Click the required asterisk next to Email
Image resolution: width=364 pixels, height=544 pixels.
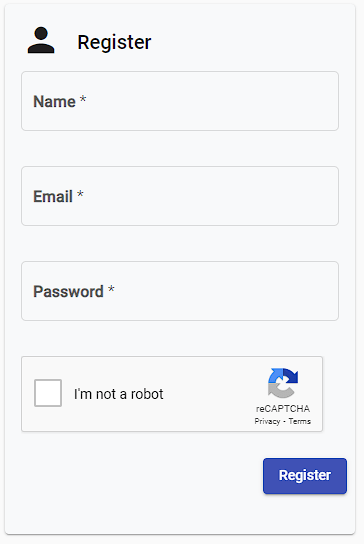coord(80,194)
